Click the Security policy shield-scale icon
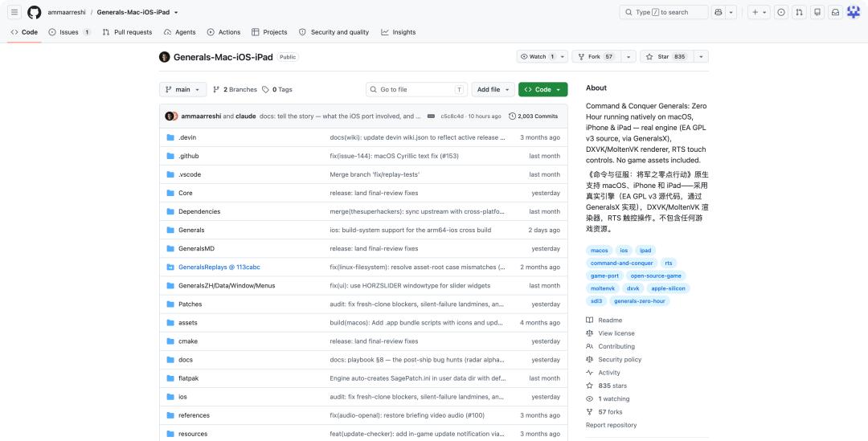The image size is (868, 441). [590, 359]
